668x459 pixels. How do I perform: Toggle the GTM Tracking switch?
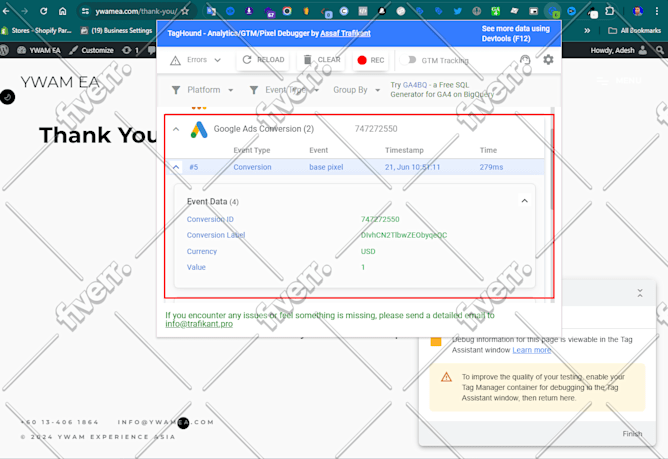click(x=409, y=60)
